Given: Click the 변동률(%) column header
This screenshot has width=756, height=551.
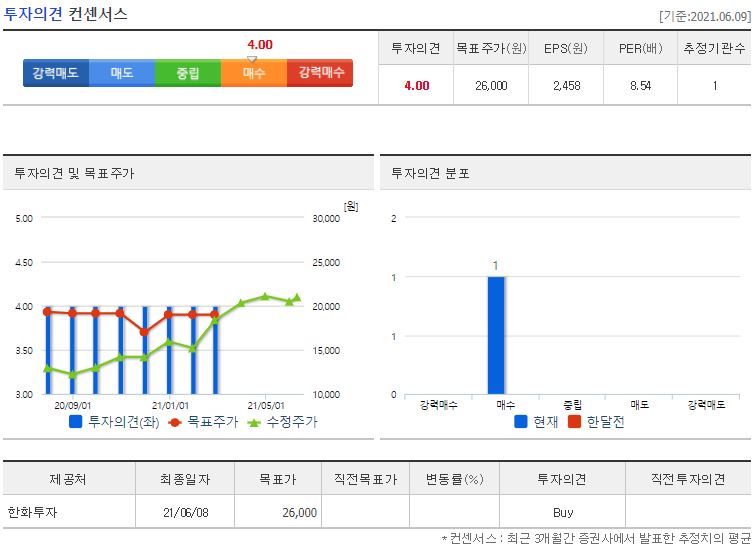Looking at the screenshot, I should (455, 479).
